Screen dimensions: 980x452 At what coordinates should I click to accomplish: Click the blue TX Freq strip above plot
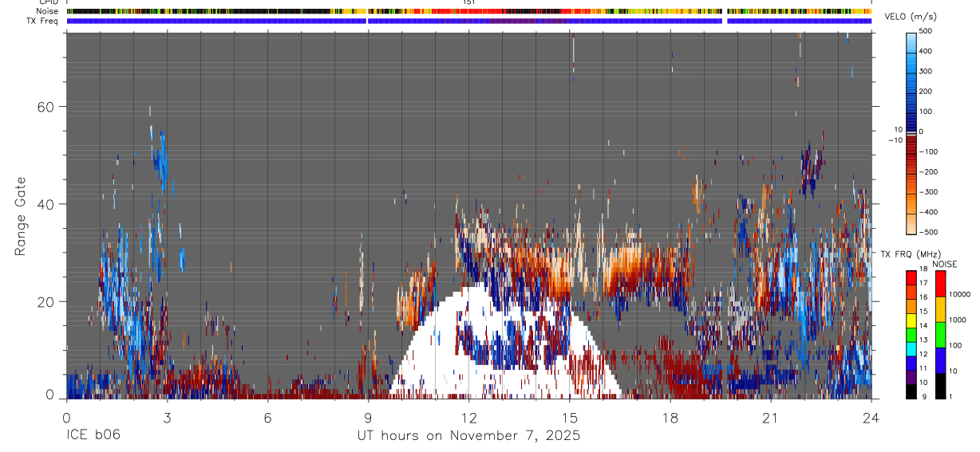[x=469, y=21]
